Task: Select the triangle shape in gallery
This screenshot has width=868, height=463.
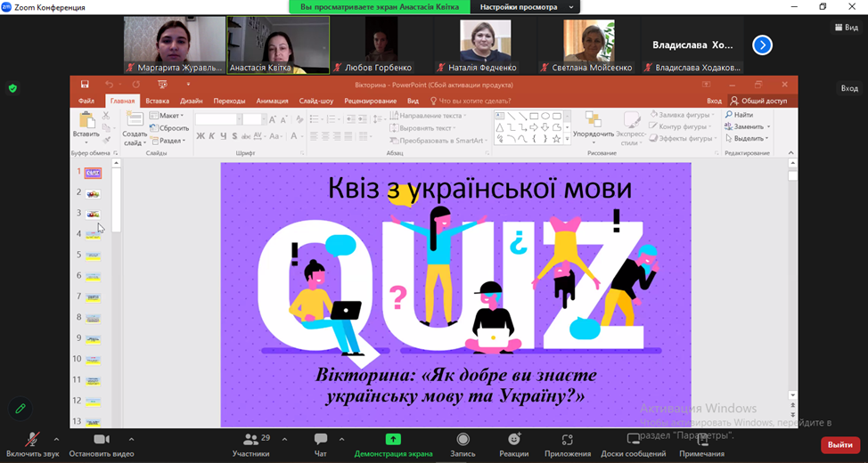Action: tap(500, 127)
